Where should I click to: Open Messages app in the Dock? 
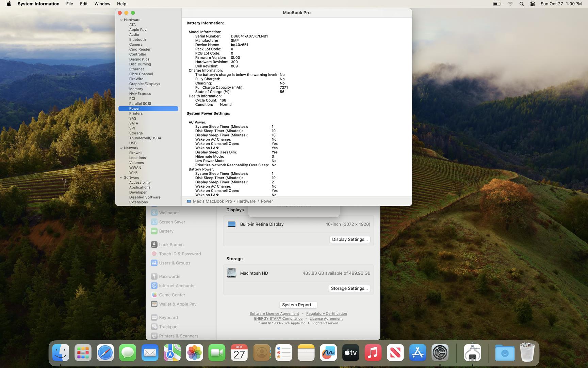pos(128,353)
